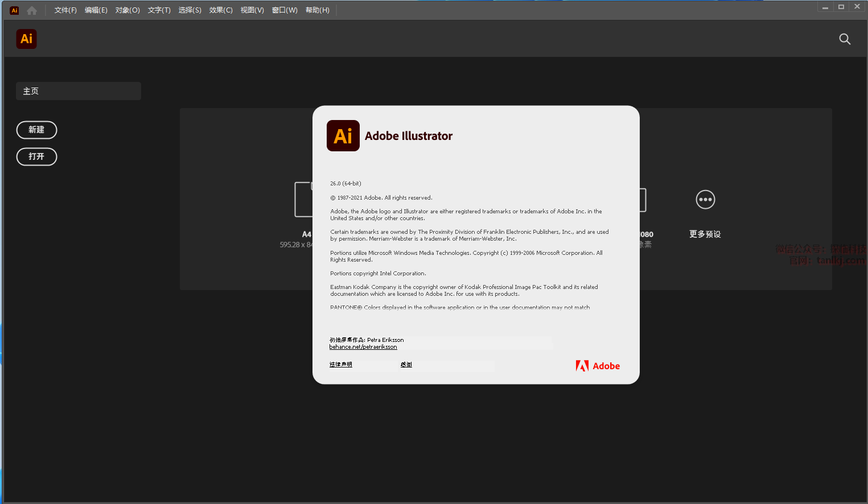Image resolution: width=868 pixels, height=504 pixels.
Task: Click the Ai logo in the home screen header
Action: click(x=26, y=39)
